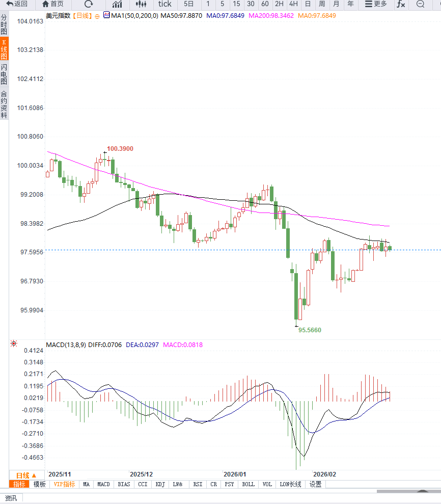Click the 返回 back arrow button
The height and width of the screenshot is (504, 441).
17,4
